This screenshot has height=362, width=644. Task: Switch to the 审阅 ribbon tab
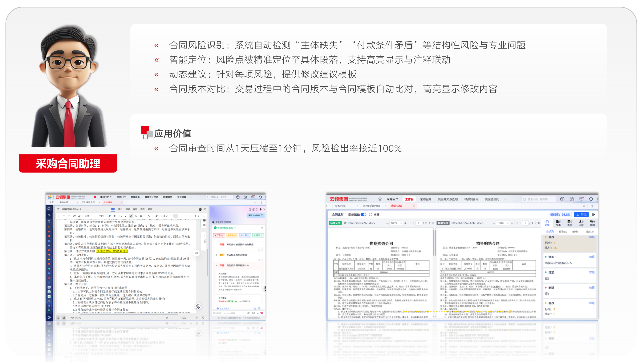[x=128, y=209]
